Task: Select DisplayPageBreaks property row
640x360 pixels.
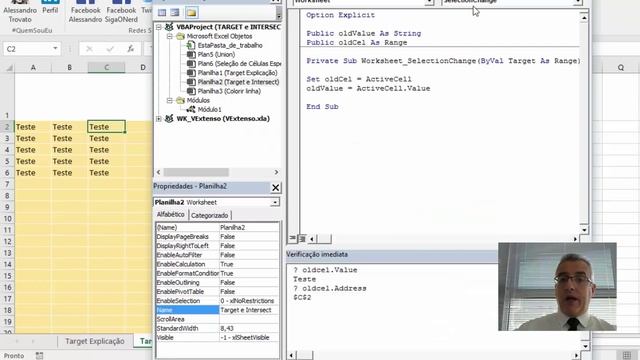Action: (218, 237)
